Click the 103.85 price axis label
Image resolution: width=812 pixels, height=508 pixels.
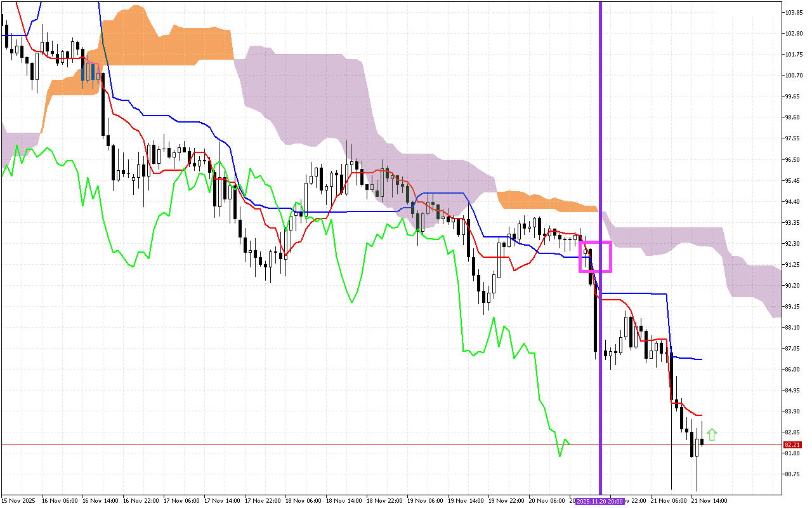pyautogui.click(x=794, y=13)
